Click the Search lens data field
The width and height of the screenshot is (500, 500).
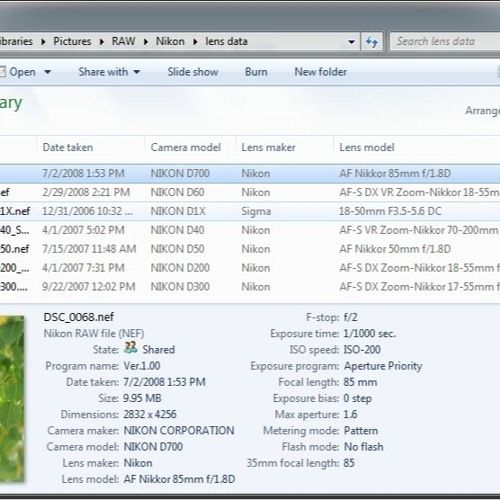pyautogui.click(x=445, y=42)
